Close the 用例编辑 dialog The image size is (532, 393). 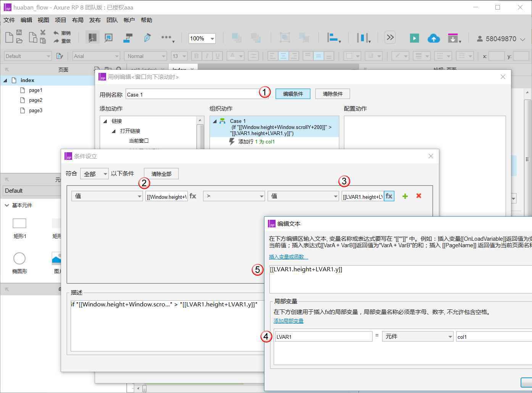point(503,77)
